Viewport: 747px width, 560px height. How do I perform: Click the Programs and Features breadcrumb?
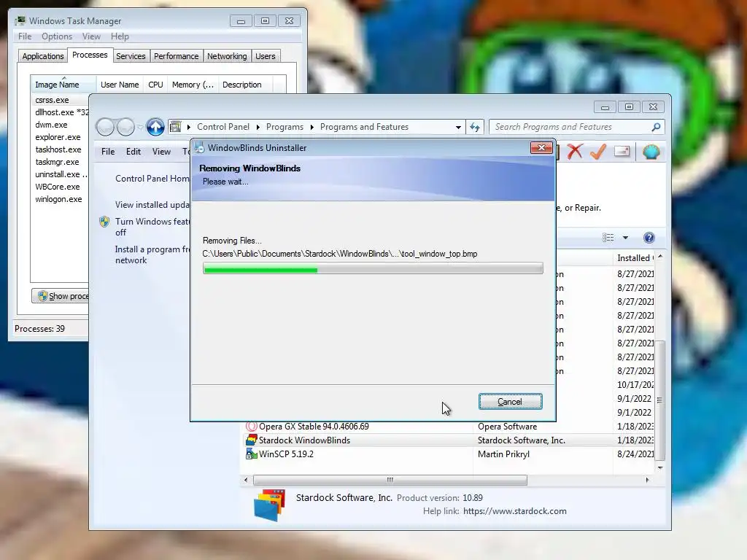pos(364,127)
